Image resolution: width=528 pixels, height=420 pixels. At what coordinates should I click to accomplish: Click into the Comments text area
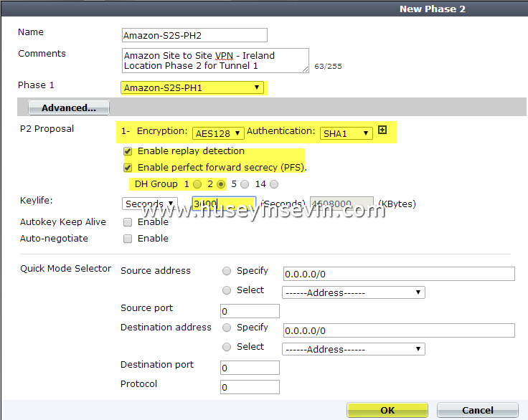215,61
